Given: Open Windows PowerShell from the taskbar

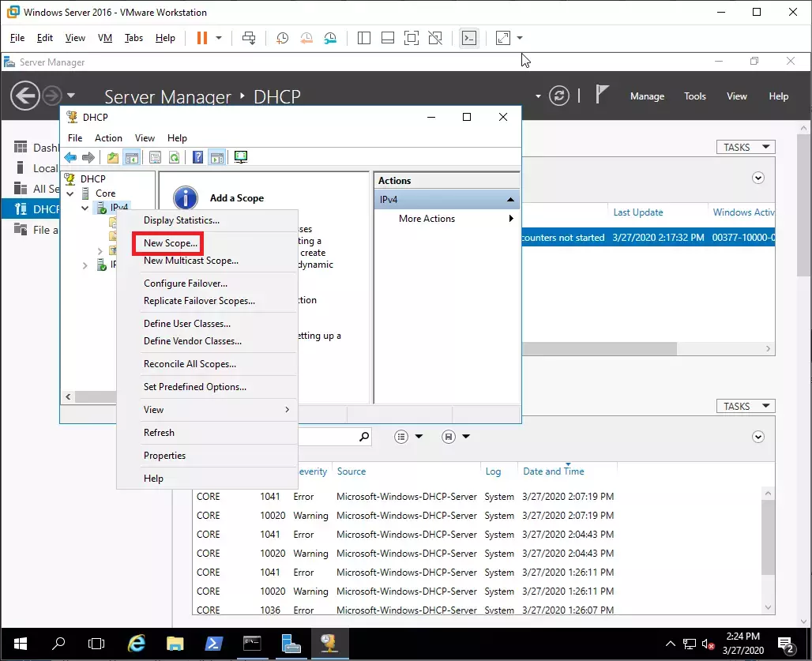Looking at the screenshot, I should coord(213,644).
